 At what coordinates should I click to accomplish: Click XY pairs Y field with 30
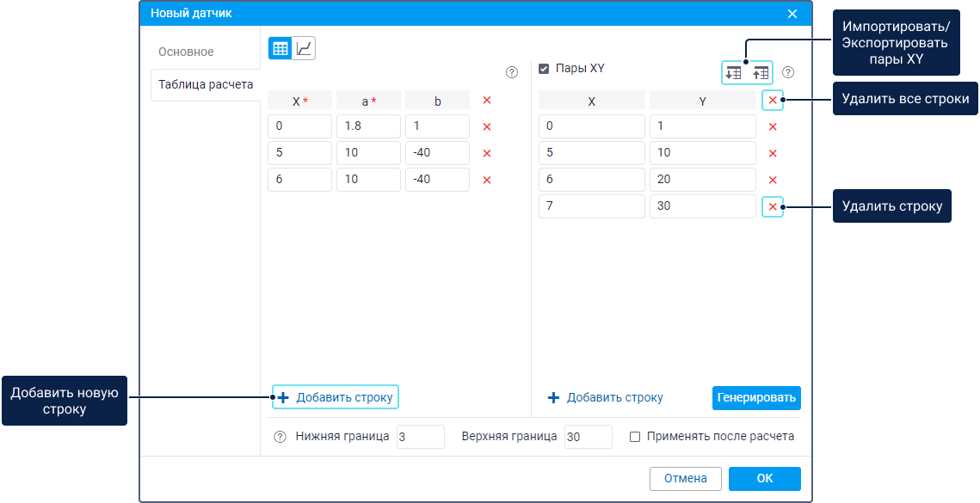point(703,206)
